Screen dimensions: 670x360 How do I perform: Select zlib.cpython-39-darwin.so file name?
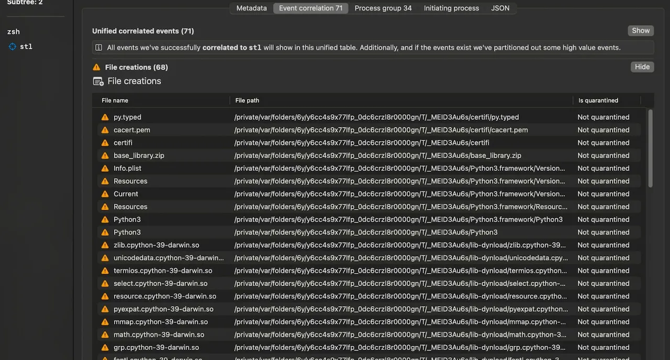[x=156, y=245]
